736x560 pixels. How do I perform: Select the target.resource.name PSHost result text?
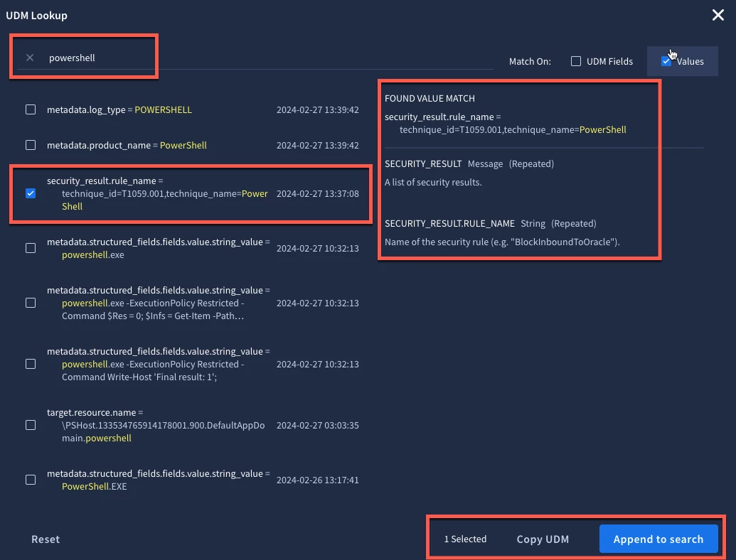tap(156, 425)
